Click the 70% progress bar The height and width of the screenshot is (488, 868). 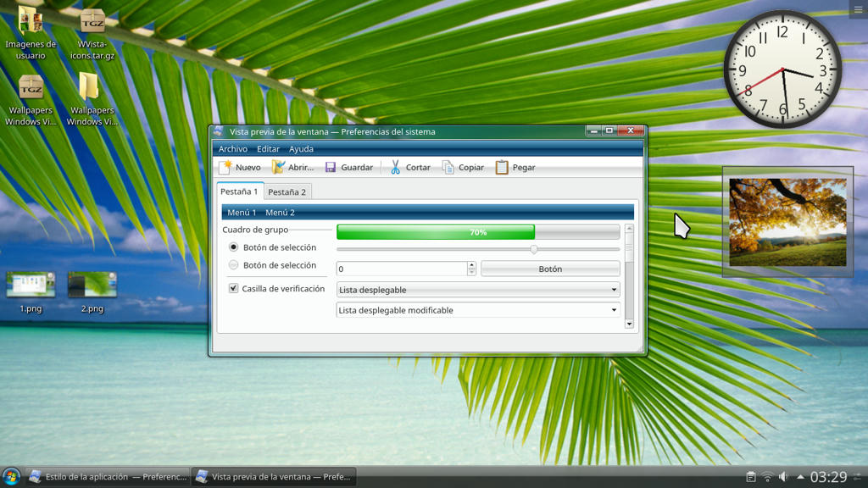pyautogui.click(x=478, y=232)
